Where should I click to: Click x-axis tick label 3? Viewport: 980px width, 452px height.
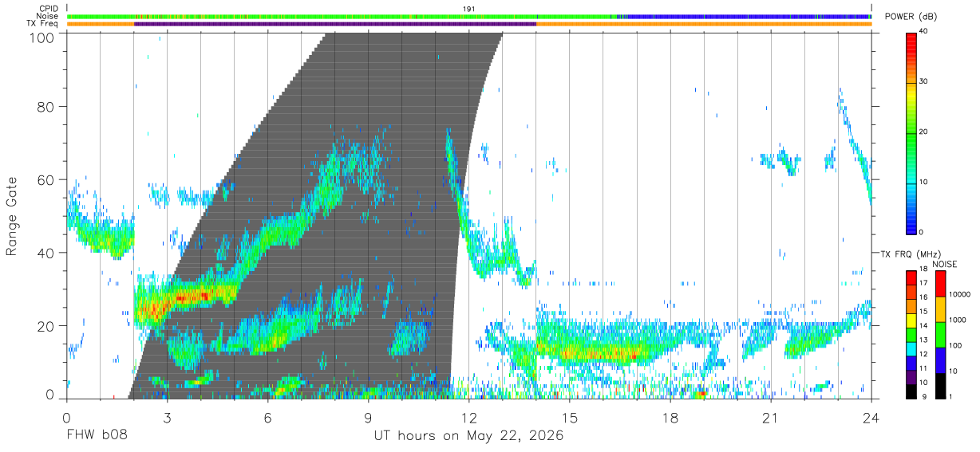(x=167, y=418)
